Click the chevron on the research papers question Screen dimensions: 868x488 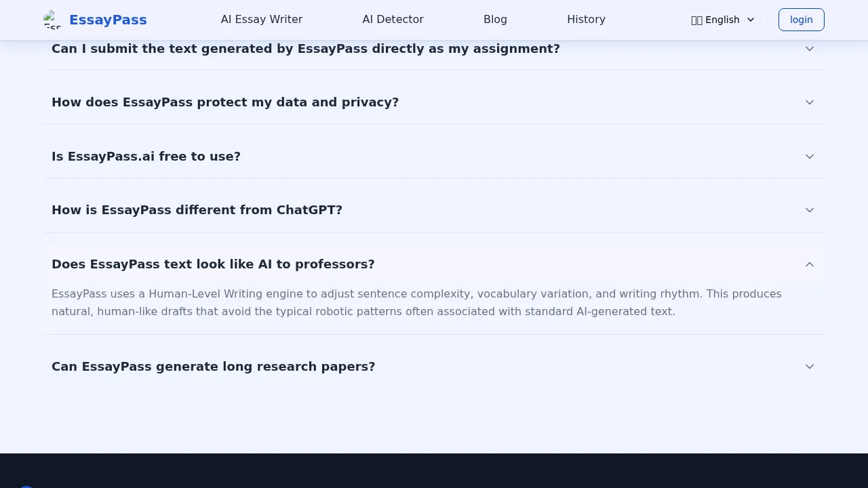[x=809, y=367]
